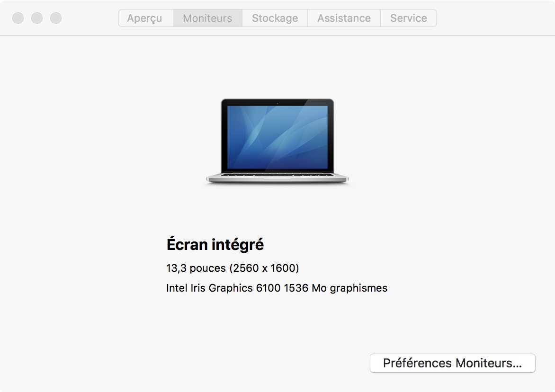Go to the Assistance tab
555x392 pixels.
(x=344, y=18)
